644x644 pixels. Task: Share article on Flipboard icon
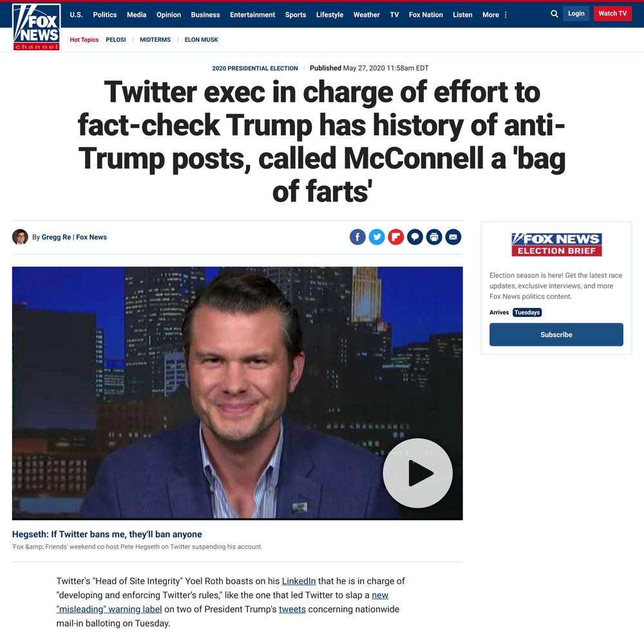(396, 237)
